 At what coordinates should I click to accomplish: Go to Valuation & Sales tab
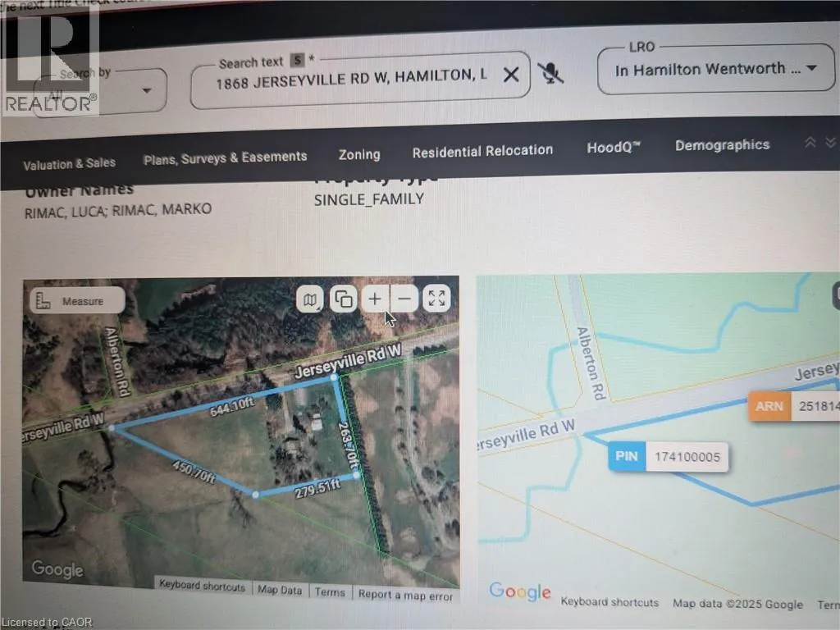pyautogui.click(x=69, y=164)
